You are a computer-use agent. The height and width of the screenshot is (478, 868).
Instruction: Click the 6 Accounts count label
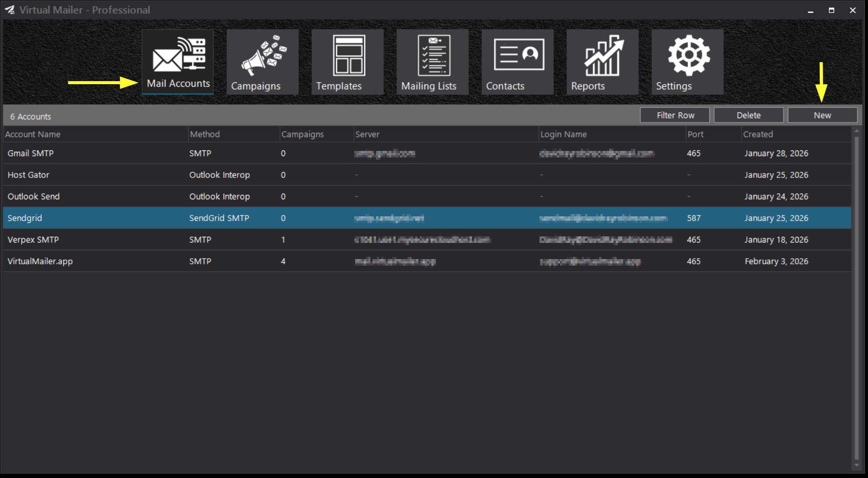click(31, 116)
